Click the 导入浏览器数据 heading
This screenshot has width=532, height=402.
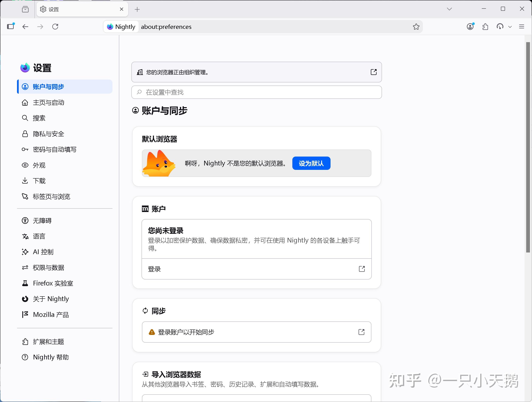pos(176,374)
